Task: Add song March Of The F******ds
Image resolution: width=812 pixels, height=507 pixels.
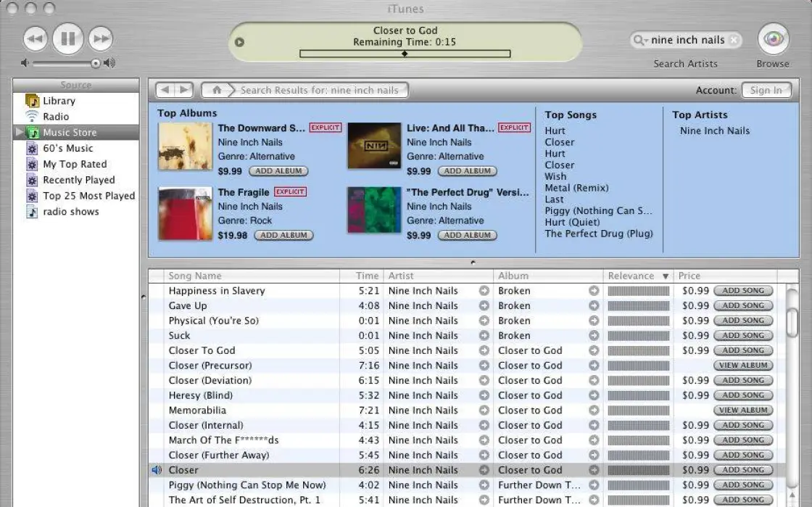Action: point(743,440)
